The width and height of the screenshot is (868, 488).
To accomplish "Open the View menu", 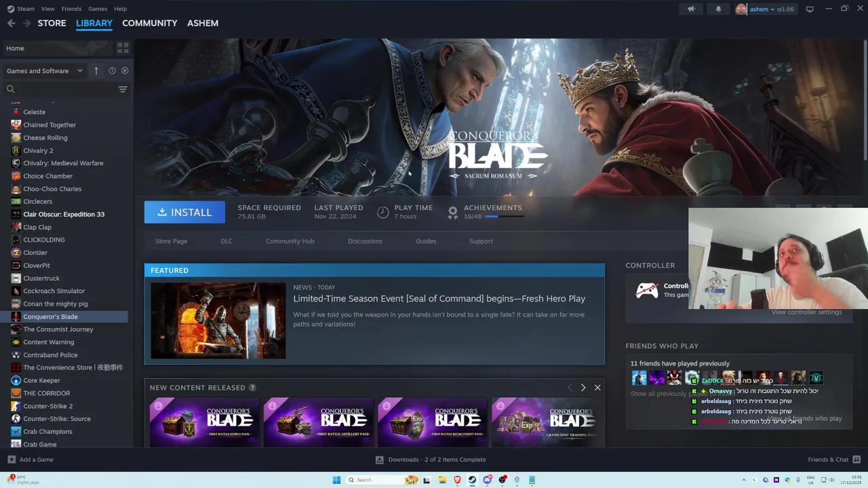I will coord(47,9).
